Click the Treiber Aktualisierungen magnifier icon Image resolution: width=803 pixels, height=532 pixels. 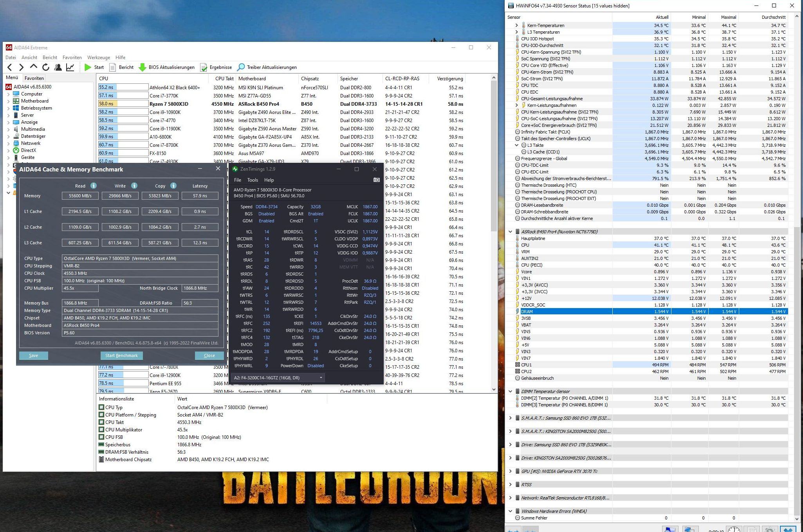pyautogui.click(x=241, y=67)
